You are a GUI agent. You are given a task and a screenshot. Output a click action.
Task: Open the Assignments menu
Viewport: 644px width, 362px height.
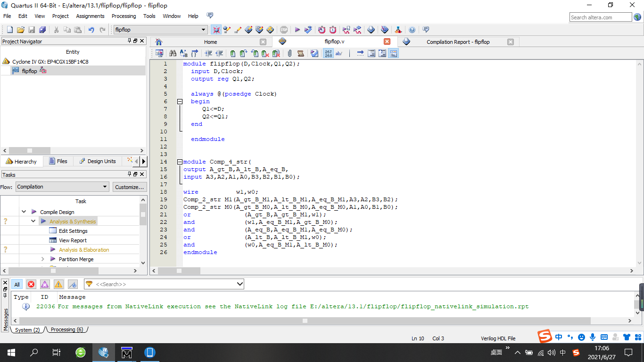[x=90, y=16]
